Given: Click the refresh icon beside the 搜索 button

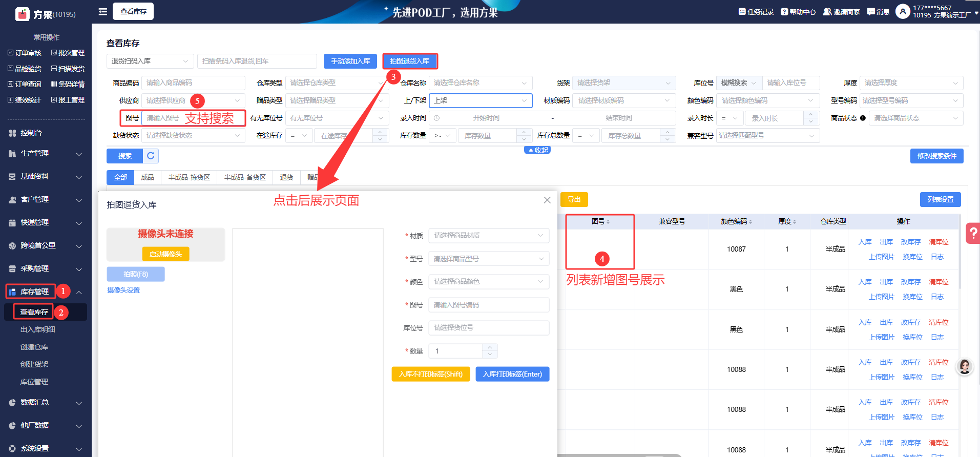Looking at the screenshot, I should click(x=151, y=156).
